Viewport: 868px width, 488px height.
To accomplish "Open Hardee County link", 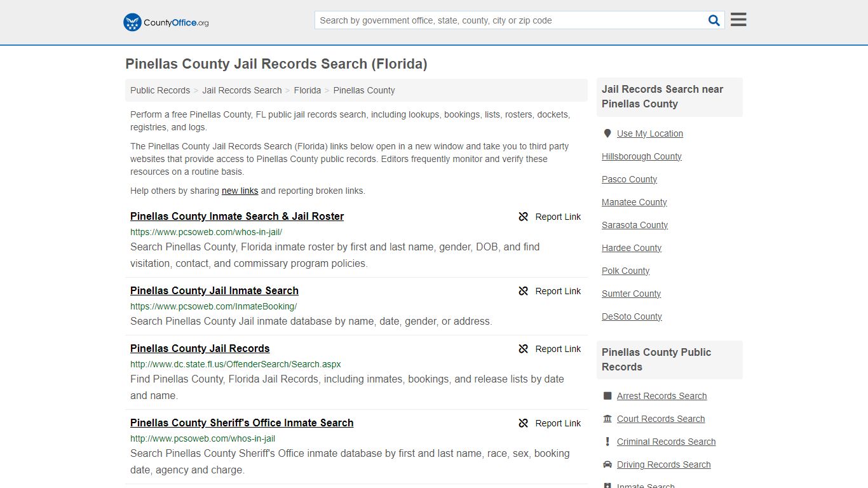I will [x=632, y=248].
